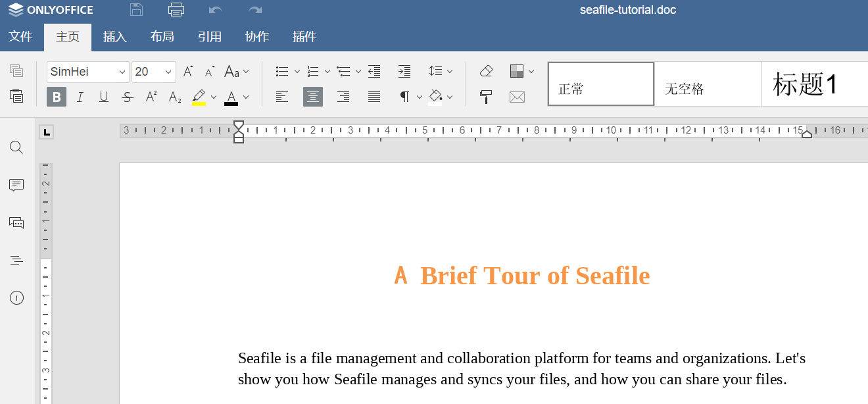Expand the multilevel list options arrow
The width and height of the screenshot is (868, 404).
(358, 72)
